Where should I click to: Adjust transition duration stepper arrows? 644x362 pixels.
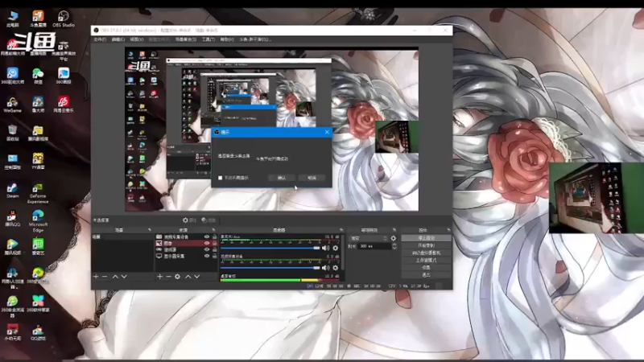[x=394, y=246]
